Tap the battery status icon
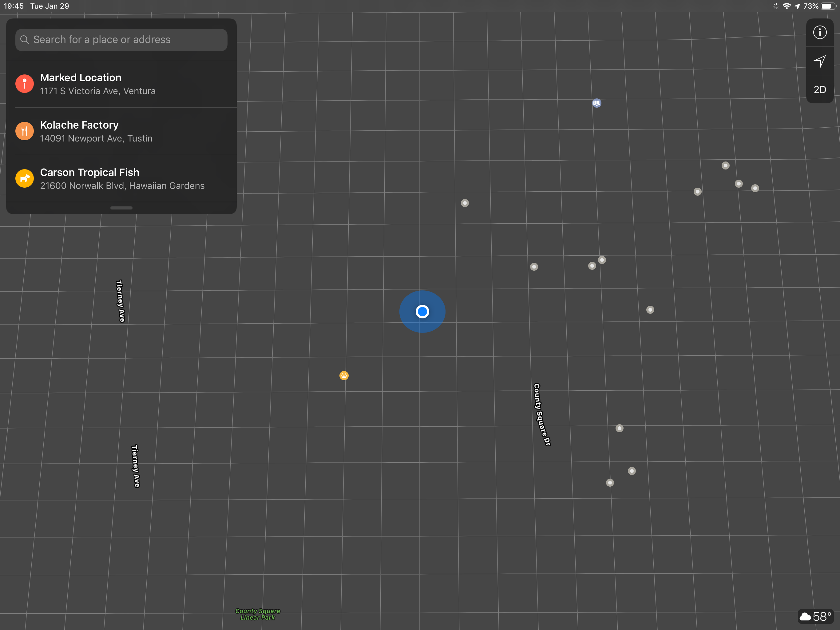Image resolution: width=840 pixels, height=630 pixels. point(828,6)
